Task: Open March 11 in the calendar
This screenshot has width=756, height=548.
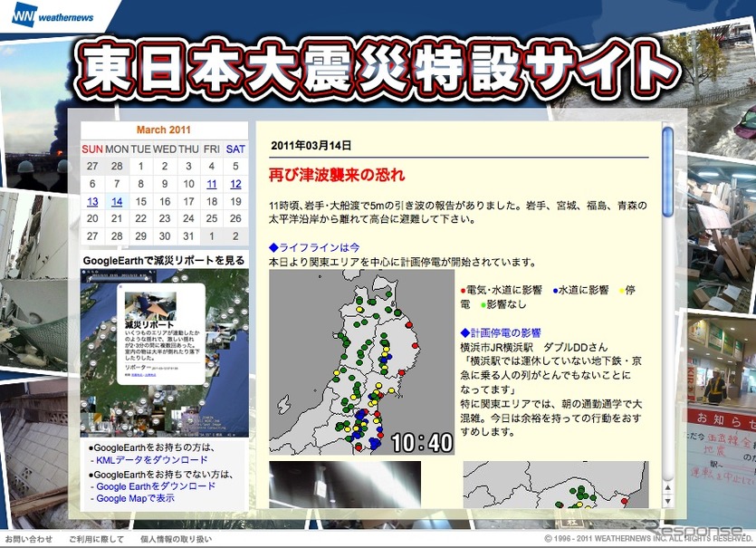Action: pos(212,184)
